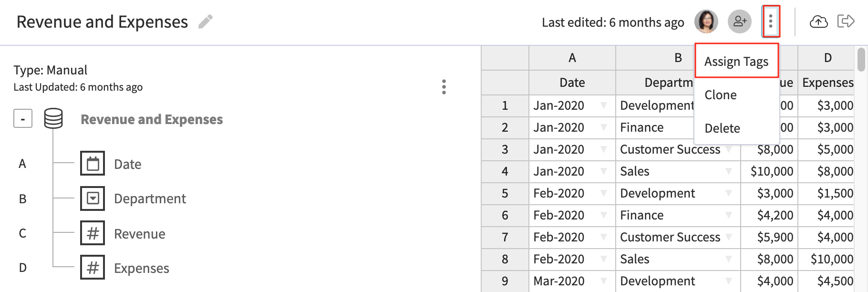Click the dropdown icon next to Department field
The height and width of the screenshot is (292, 868).
pyautogui.click(x=93, y=198)
